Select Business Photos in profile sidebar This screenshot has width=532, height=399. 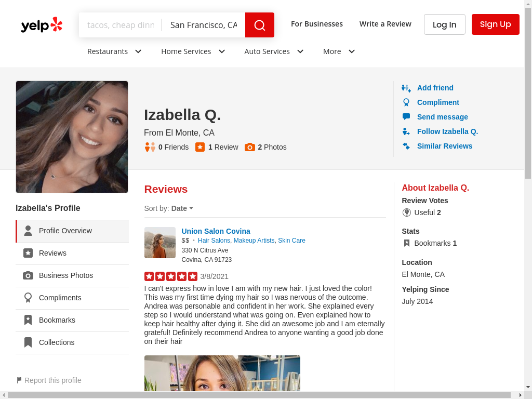click(66, 275)
